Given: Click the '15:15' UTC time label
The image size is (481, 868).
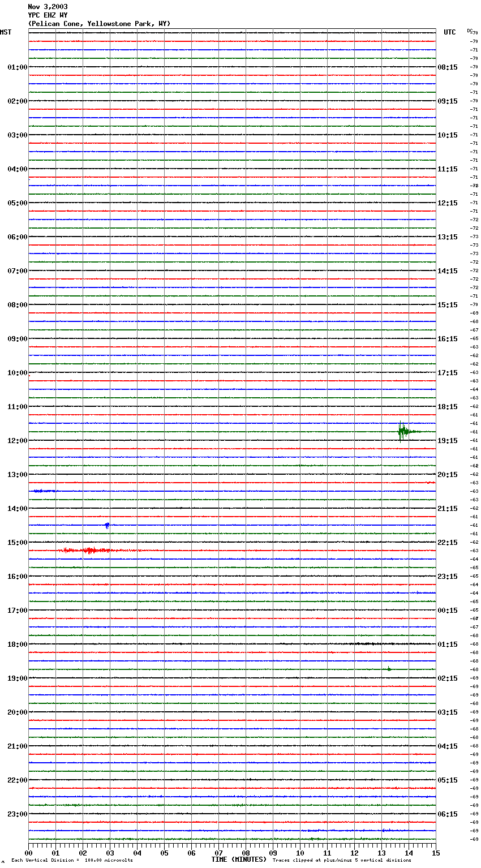Looking at the screenshot, I should pos(448,305).
